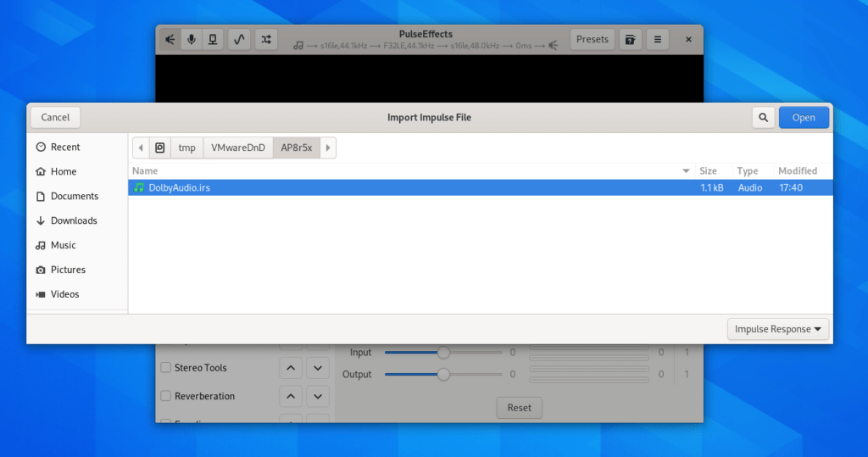Screen dimensions: 868x457
Task: Move Reverberation down in plugin order
Action: click(318, 396)
